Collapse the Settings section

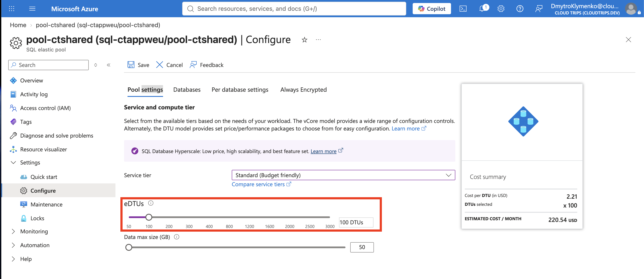tap(13, 162)
